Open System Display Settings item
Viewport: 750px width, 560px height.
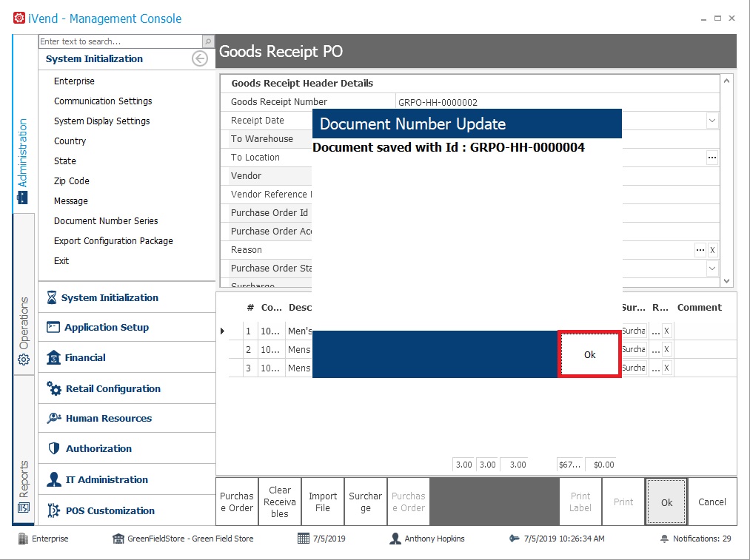(x=102, y=121)
